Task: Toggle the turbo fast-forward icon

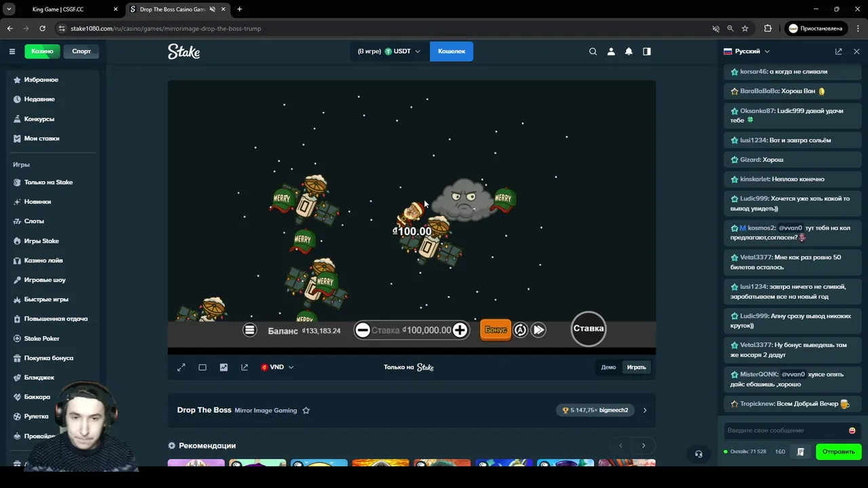Action: (538, 330)
